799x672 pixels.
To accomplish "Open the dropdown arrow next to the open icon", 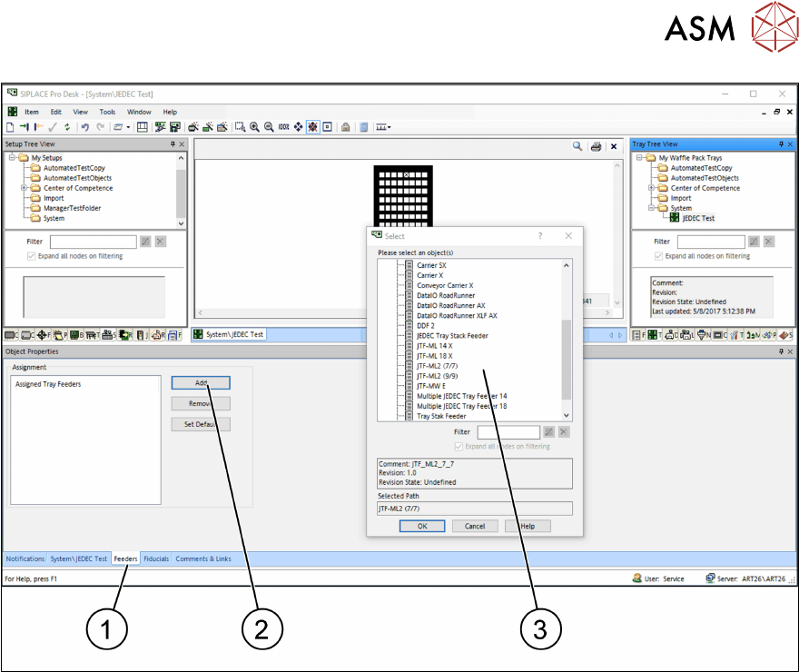I will coord(128,127).
